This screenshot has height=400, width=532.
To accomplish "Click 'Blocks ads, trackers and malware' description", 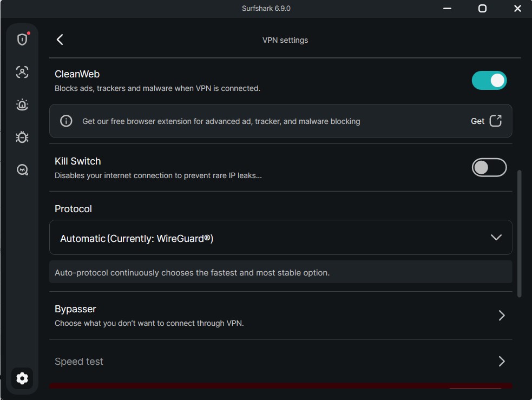I will click(x=157, y=88).
